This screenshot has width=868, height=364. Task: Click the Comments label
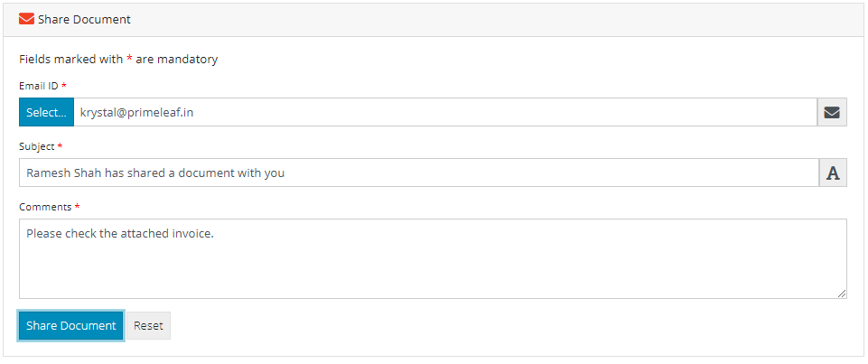click(45, 207)
